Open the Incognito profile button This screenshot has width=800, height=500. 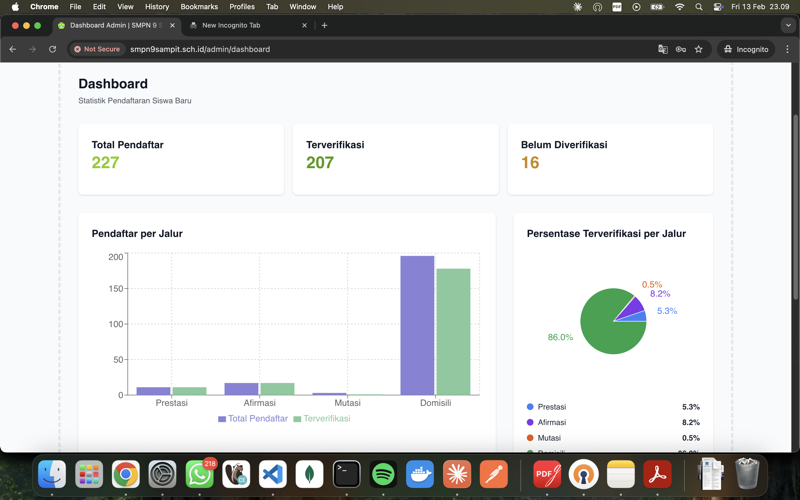coord(746,49)
